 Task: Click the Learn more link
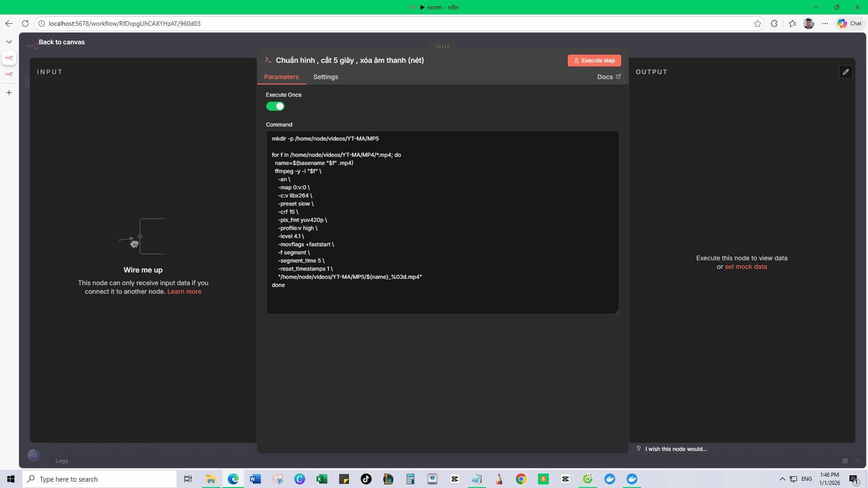coord(184,291)
